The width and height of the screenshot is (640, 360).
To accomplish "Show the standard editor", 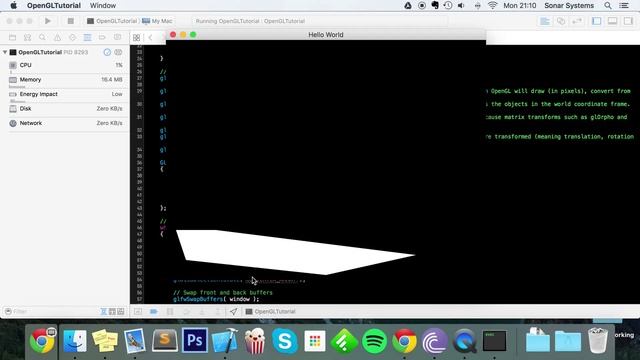I will [x=545, y=21].
